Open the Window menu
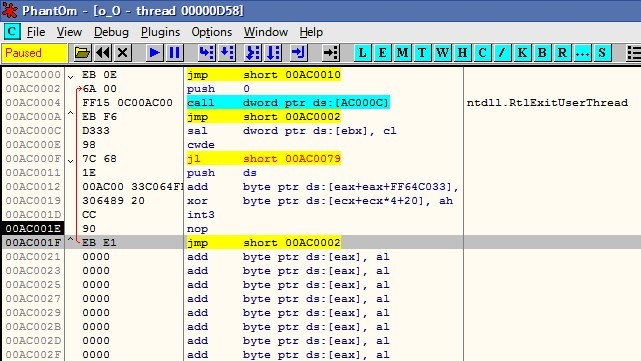The image size is (641, 361). point(266,32)
